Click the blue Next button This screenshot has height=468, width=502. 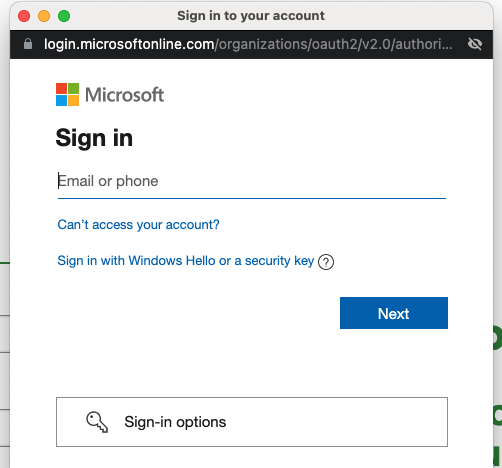click(x=394, y=313)
